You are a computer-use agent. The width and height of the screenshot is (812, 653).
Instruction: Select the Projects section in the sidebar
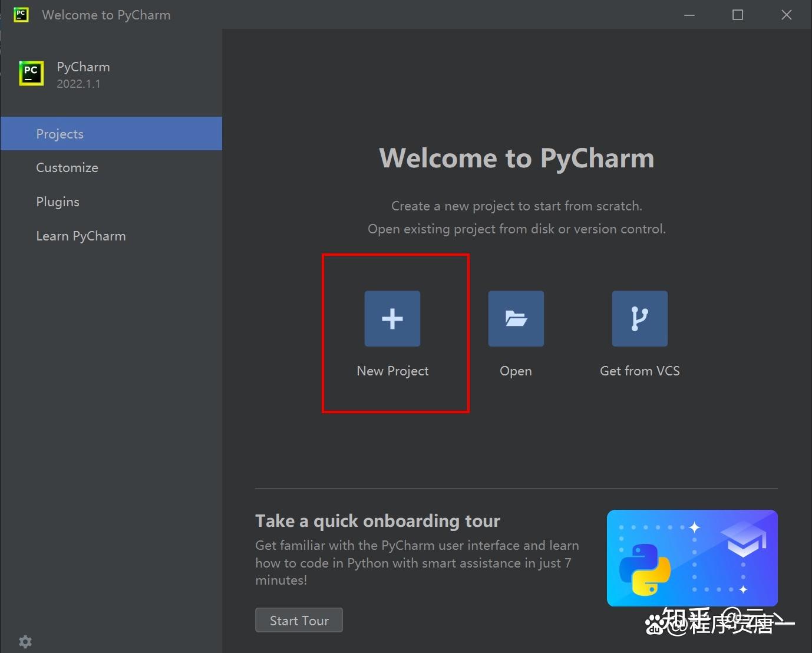(x=59, y=134)
